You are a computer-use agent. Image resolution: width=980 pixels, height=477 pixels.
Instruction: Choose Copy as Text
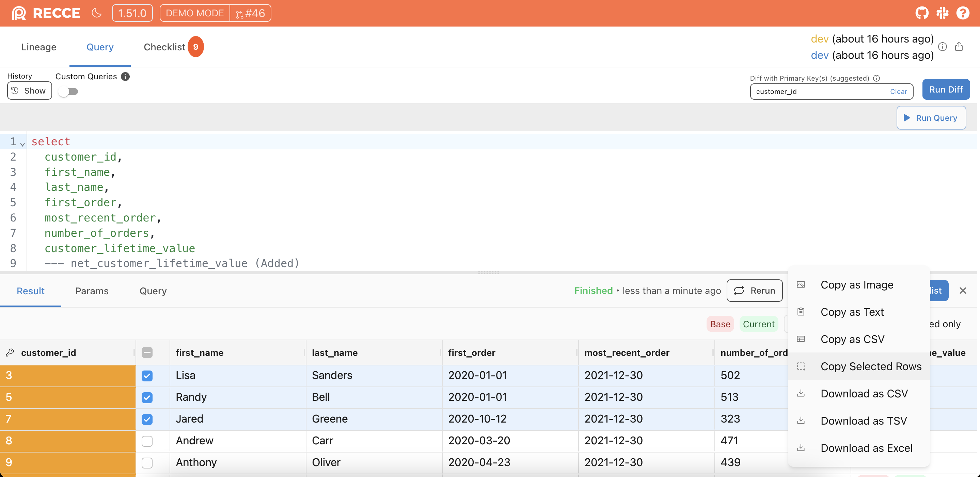[859, 312]
